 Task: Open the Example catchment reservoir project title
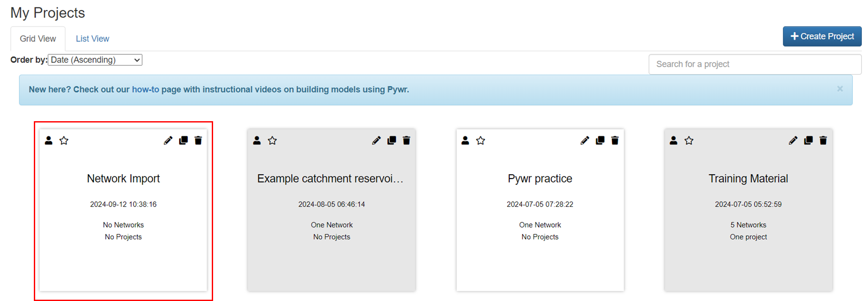(x=330, y=179)
